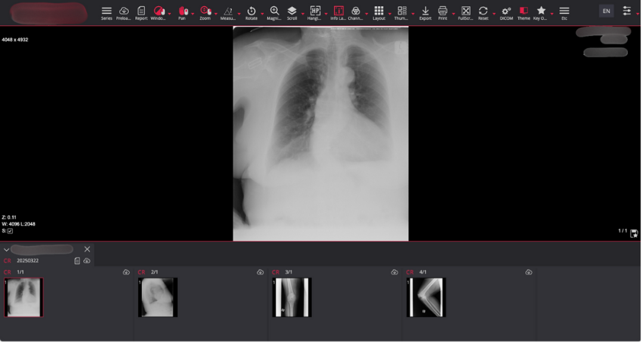
Task: Open the Report icon in toolbar
Action: (x=141, y=11)
